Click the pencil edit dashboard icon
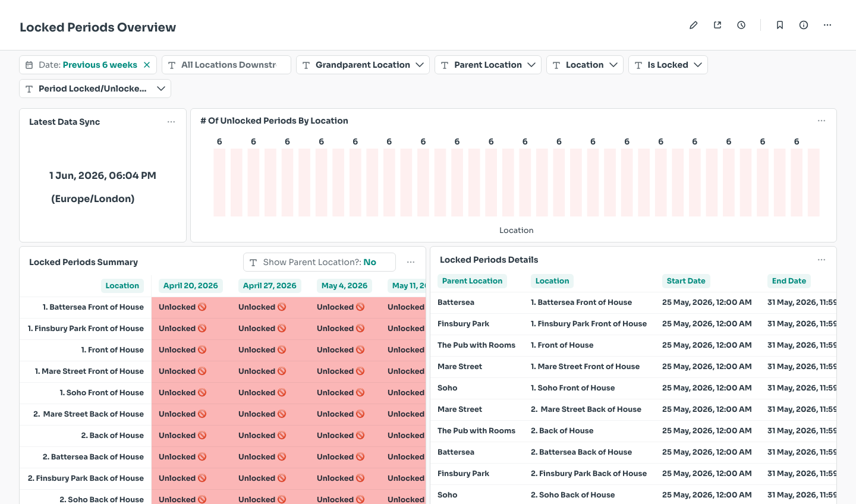Image resolution: width=856 pixels, height=504 pixels. tap(693, 25)
